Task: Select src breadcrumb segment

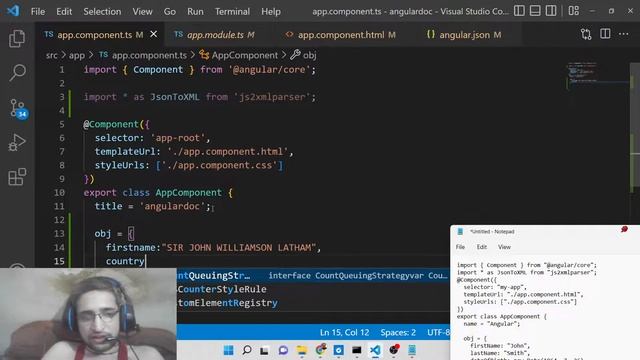Action: point(51,55)
